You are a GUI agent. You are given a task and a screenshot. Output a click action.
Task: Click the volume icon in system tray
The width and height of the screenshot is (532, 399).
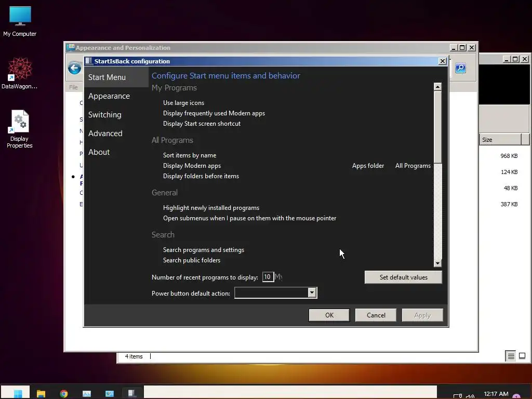(x=470, y=396)
